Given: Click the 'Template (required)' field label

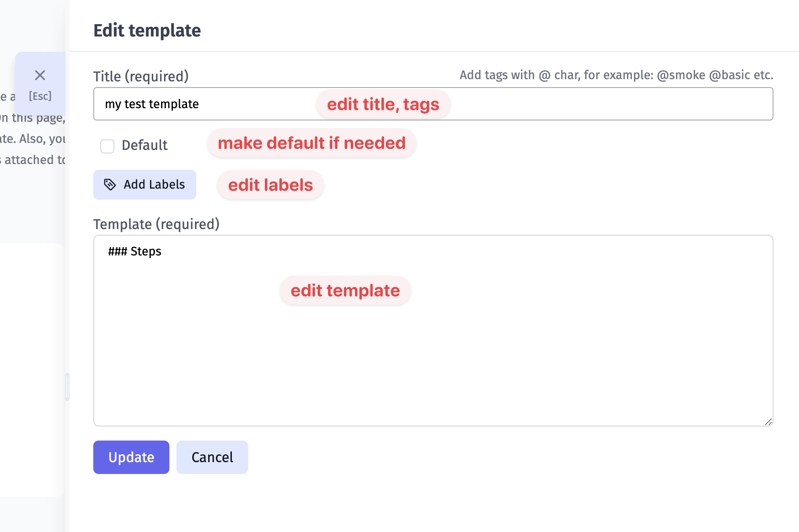Looking at the screenshot, I should pos(156,224).
